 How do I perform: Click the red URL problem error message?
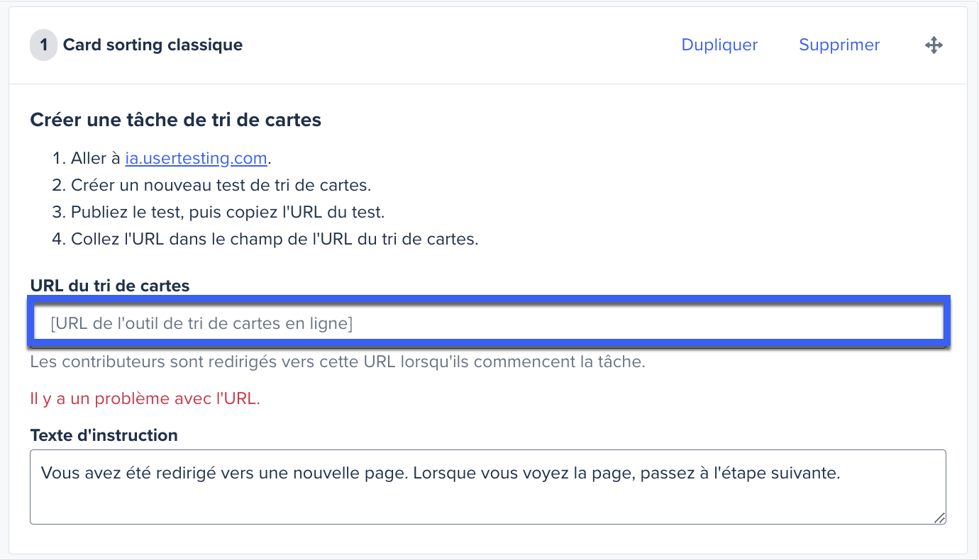click(x=145, y=398)
